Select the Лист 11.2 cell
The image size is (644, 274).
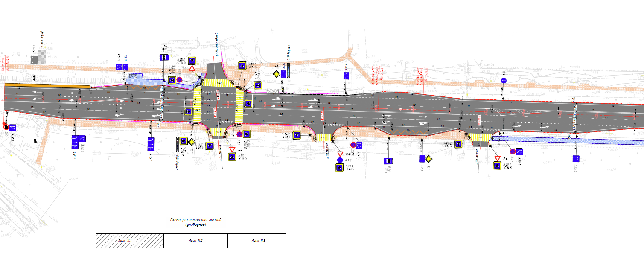(196, 241)
